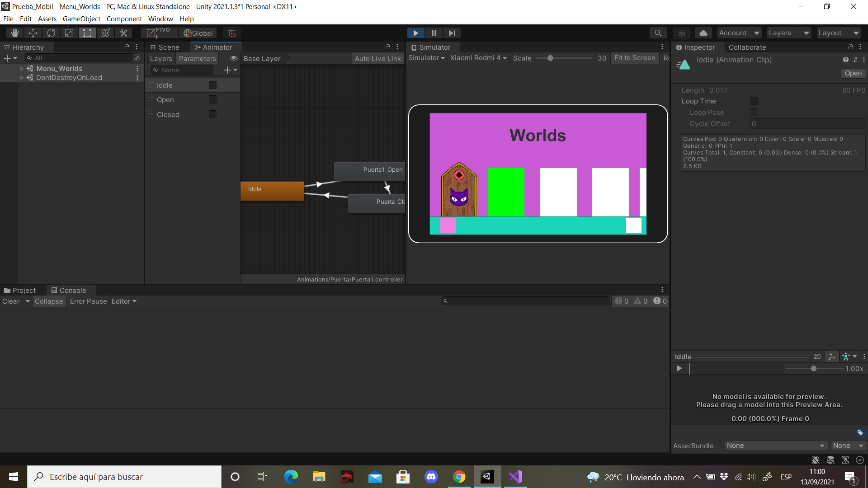Enable the Closed parameter checkbox
This screenshot has width=868, height=488.
(x=212, y=114)
